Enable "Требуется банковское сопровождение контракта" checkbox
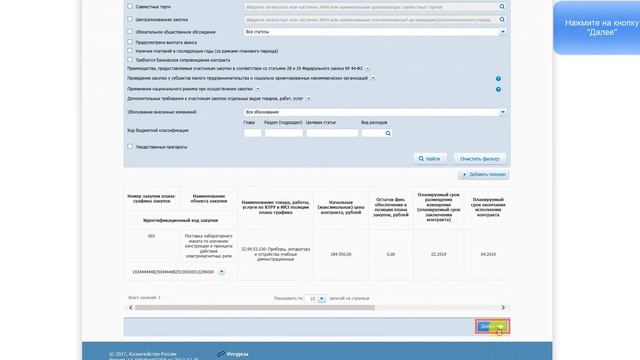The height and width of the screenshot is (360, 640). point(130,60)
